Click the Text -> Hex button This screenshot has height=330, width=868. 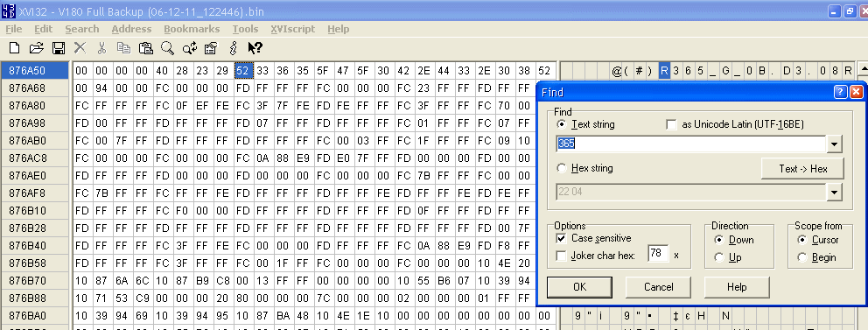802,169
